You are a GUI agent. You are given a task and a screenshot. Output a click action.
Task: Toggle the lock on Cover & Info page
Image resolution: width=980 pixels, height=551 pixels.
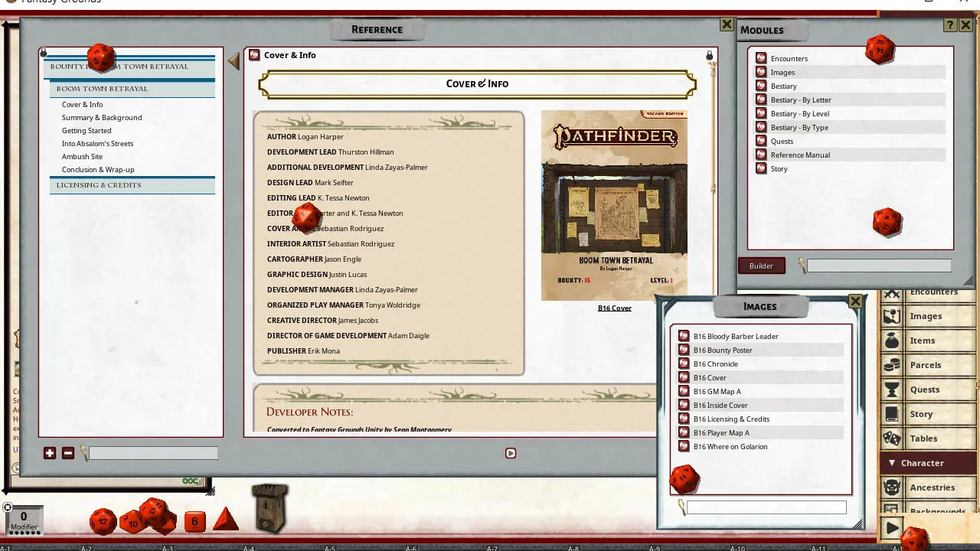point(710,55)
